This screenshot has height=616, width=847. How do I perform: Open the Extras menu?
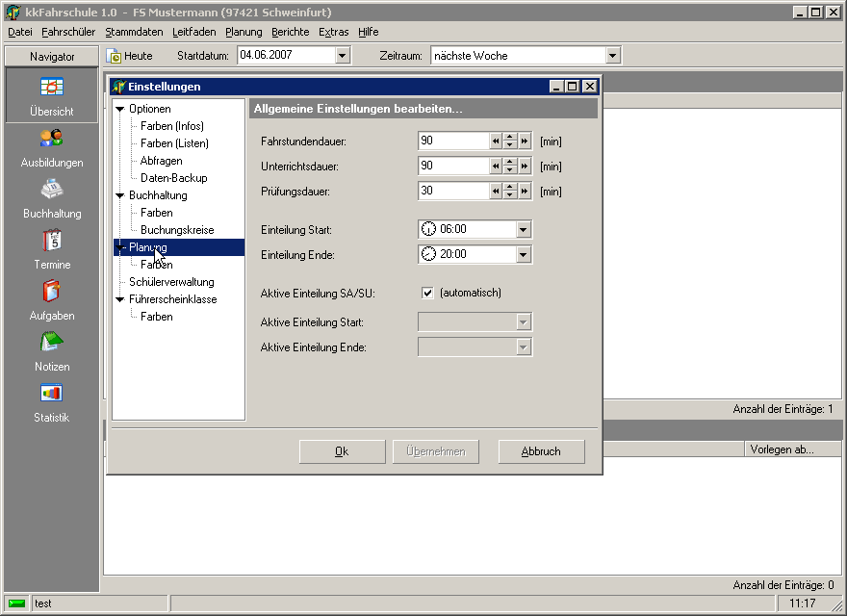[333, 32]
